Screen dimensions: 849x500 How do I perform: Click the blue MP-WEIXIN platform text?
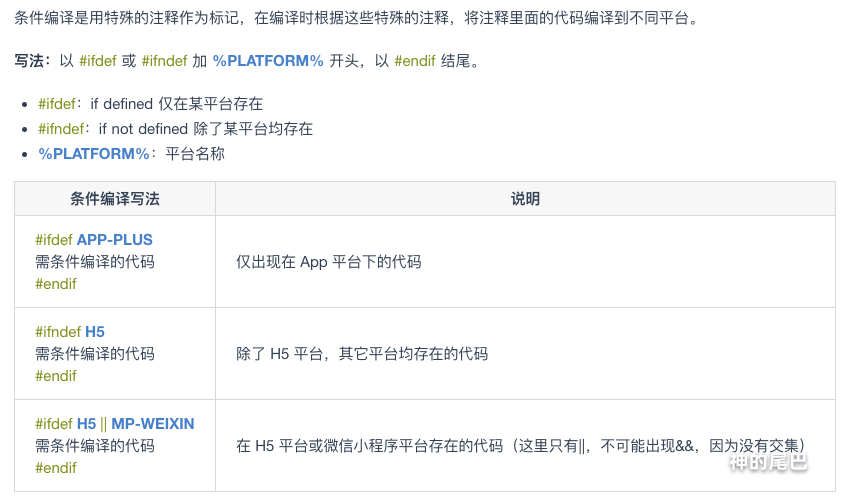pos(153,424)
